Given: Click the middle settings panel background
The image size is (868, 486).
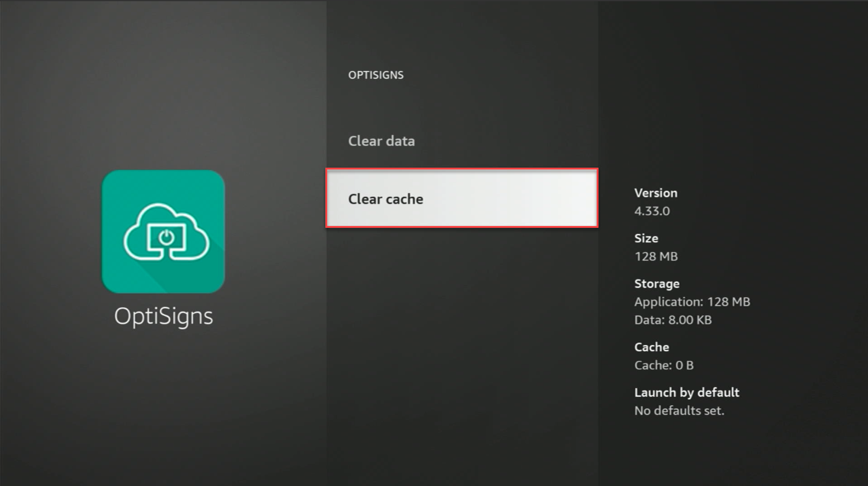Looking at the screenshot, I should (463, 364).
